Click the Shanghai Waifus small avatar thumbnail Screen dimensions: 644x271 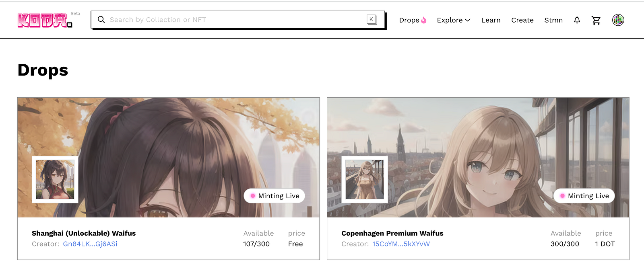[x=55, y=179]
